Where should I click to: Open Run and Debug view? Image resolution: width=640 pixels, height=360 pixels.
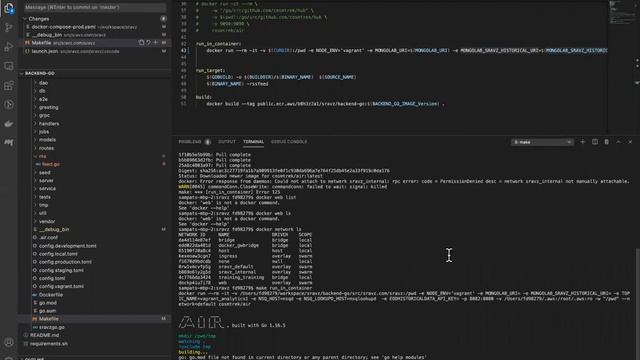pos(9,47)
